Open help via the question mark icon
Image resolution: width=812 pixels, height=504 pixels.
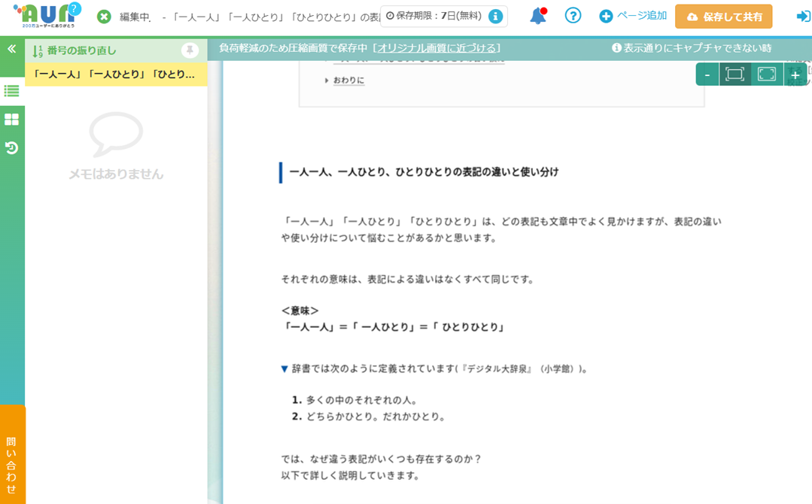(573, 16)
